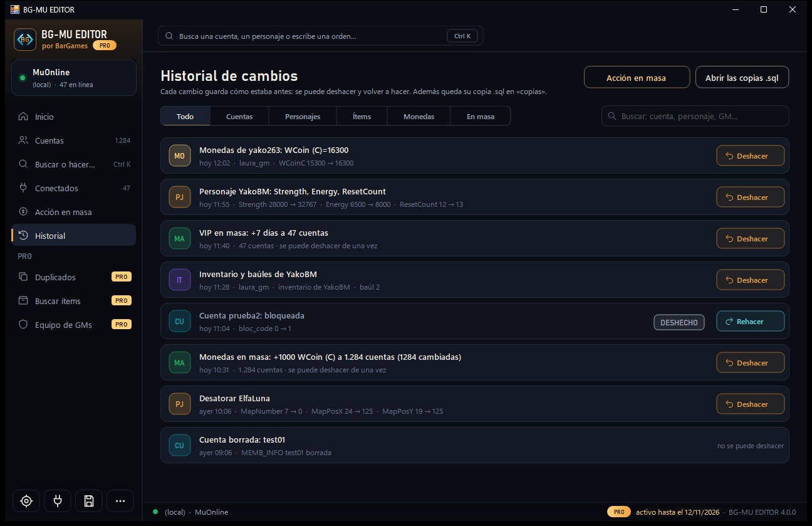Screen dimensions: 812x526
Task: Click the MO badge on yako263 coins entry
Action: click(179, 156)
